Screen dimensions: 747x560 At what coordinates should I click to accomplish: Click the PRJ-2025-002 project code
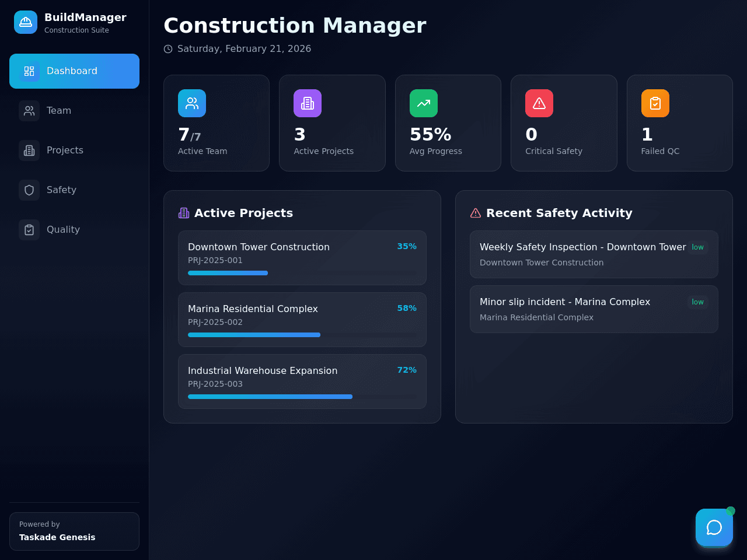[215, 323]
